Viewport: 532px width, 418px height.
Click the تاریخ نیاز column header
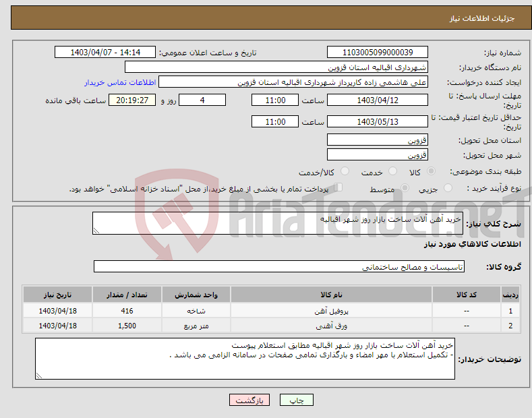coord(58,295)
